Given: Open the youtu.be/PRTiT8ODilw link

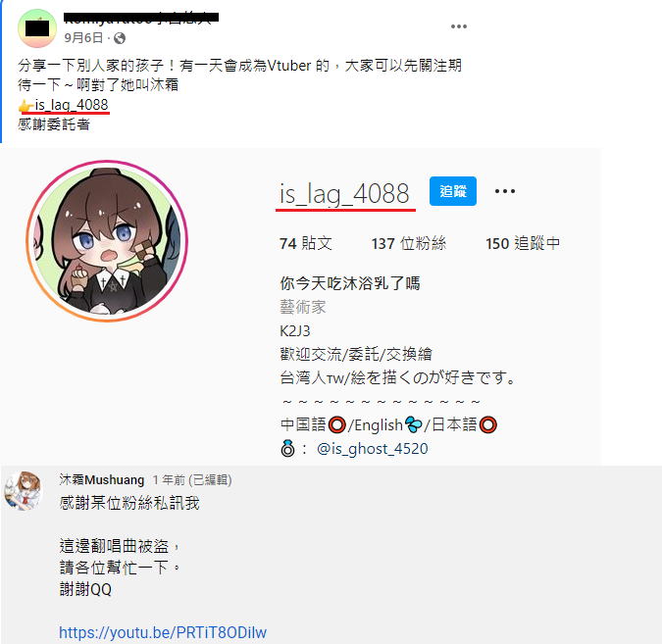Looking at the screenshot, I should (163, 632).
